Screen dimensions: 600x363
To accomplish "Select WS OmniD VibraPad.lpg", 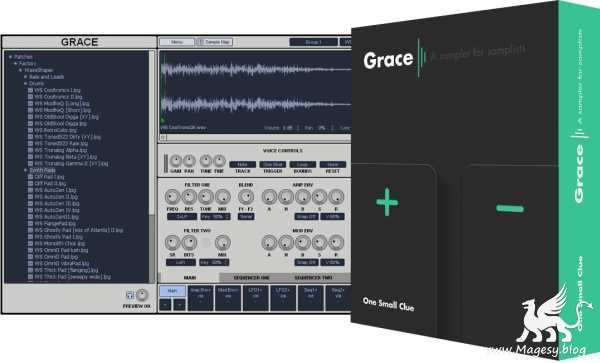I will [62, 263].
